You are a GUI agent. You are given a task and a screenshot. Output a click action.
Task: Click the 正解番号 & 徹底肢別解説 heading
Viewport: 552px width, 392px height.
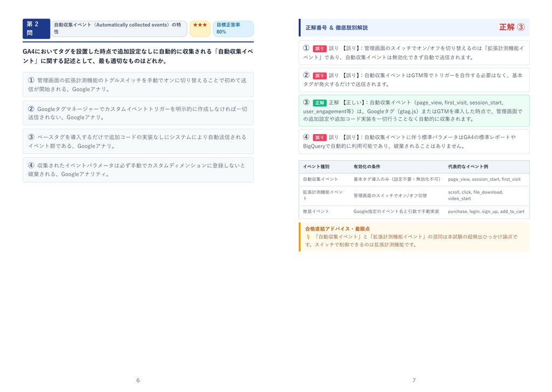(336, 28)
